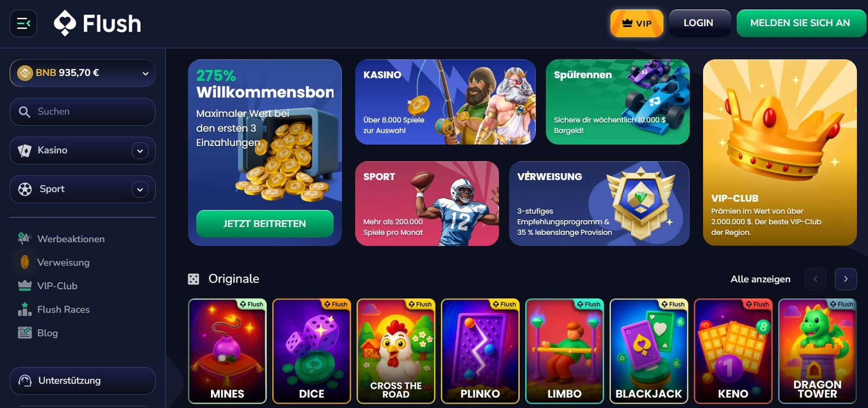Show next Originale games with right arrow

846,279
